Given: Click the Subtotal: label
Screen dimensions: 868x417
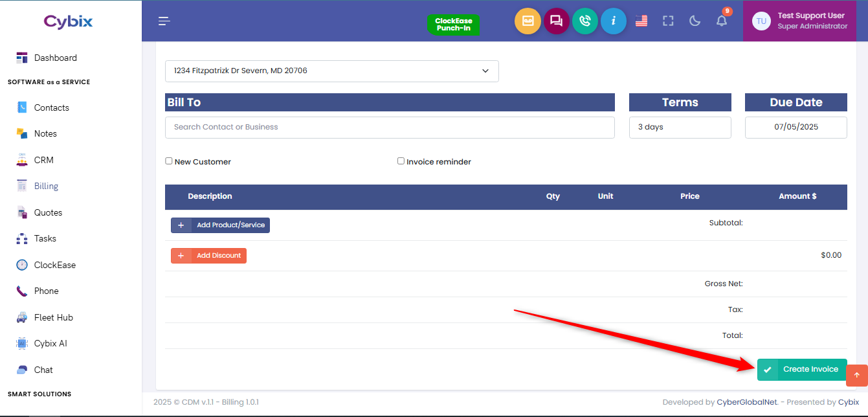Looking at the screenshot, I should click(x=726, y=223).
